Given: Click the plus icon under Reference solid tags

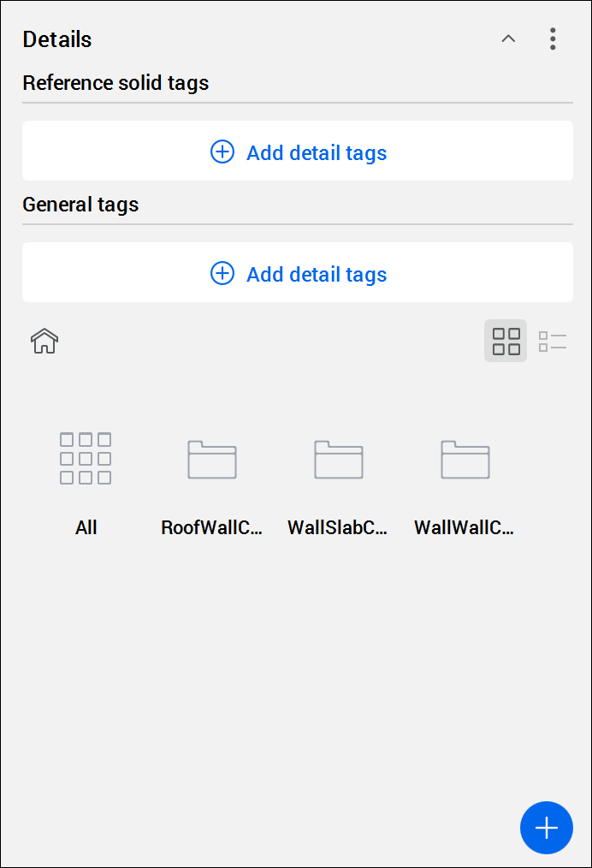Looking at the screenshot, I should point(222,152).
